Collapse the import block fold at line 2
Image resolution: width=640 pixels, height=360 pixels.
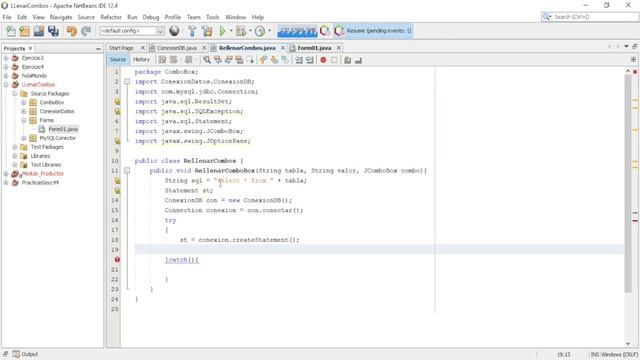[127, 82]
